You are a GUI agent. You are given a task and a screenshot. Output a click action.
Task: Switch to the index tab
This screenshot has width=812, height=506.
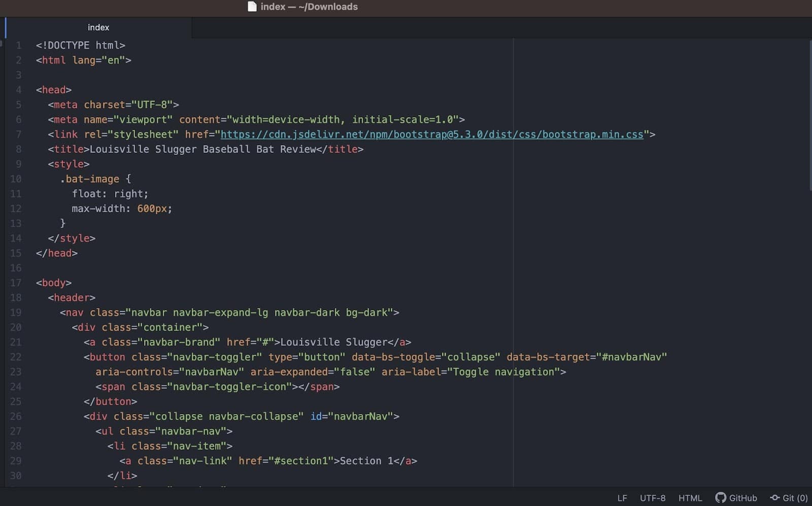98,27
